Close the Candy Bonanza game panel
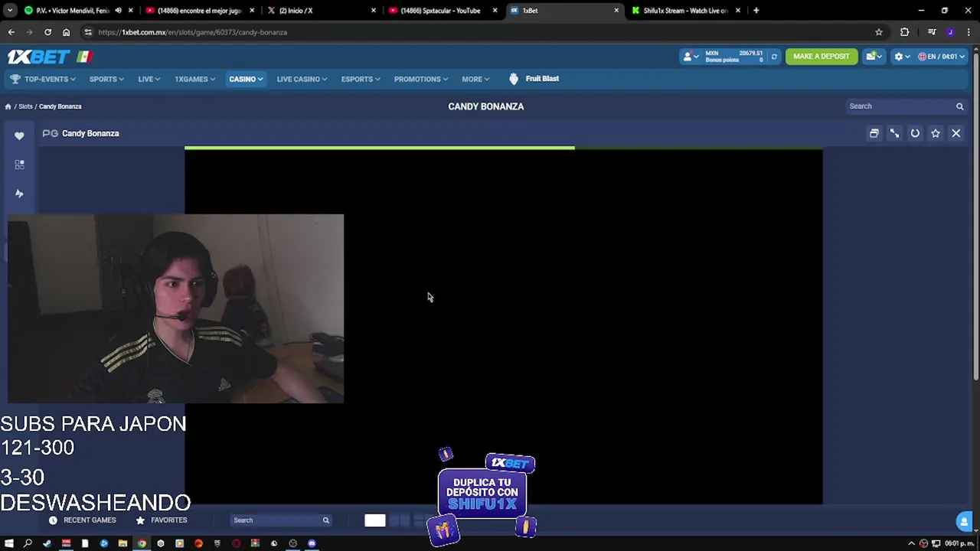Screen dimensions: 980x551 coord(956,133)
